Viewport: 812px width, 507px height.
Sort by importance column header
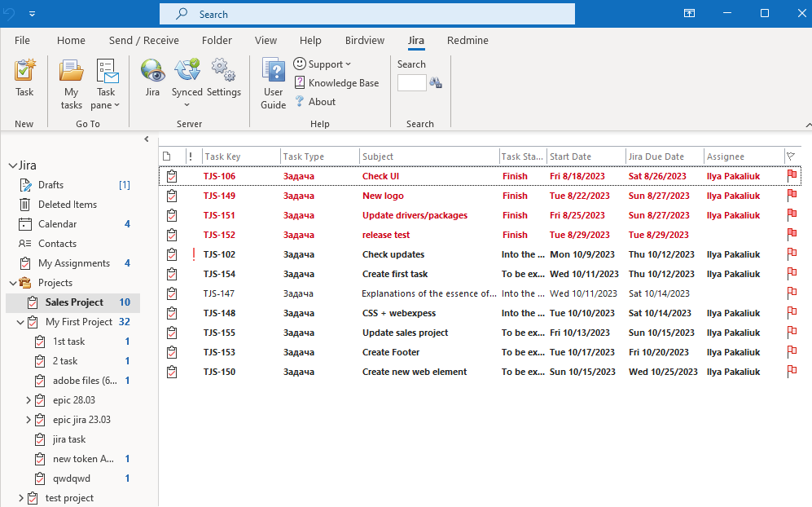[191, 157]
